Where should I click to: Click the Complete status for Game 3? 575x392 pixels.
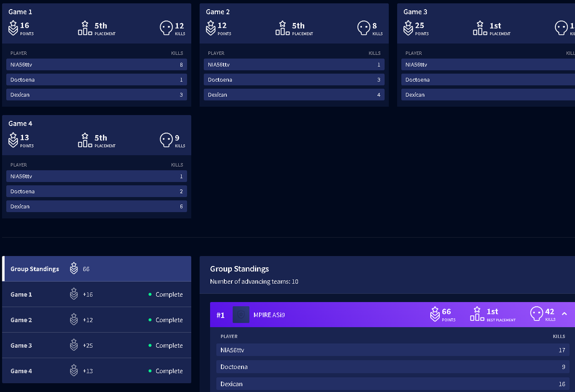tap(166, 346)
